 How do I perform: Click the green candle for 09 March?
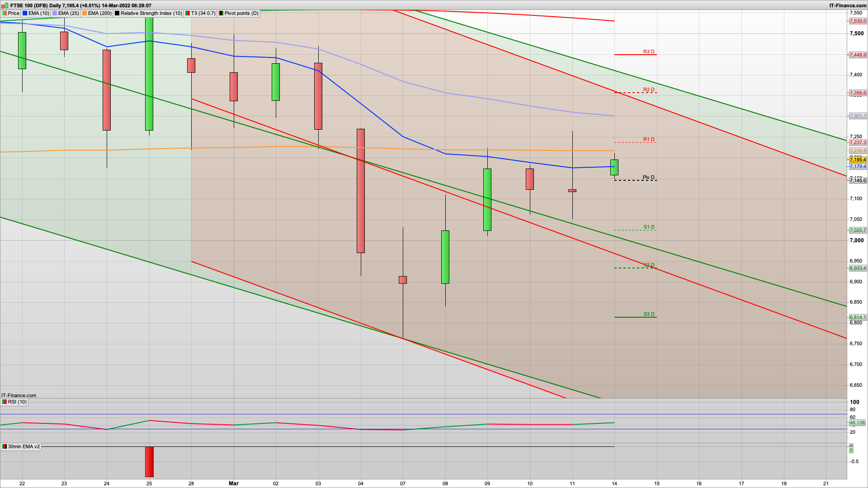coord(487,200)
